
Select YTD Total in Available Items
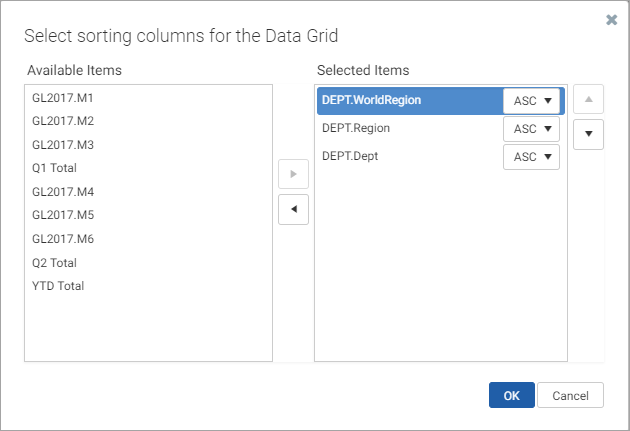click(148, 286)
